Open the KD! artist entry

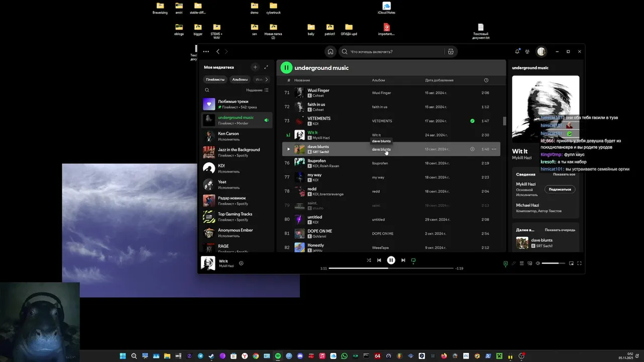(x=237, y=168)
